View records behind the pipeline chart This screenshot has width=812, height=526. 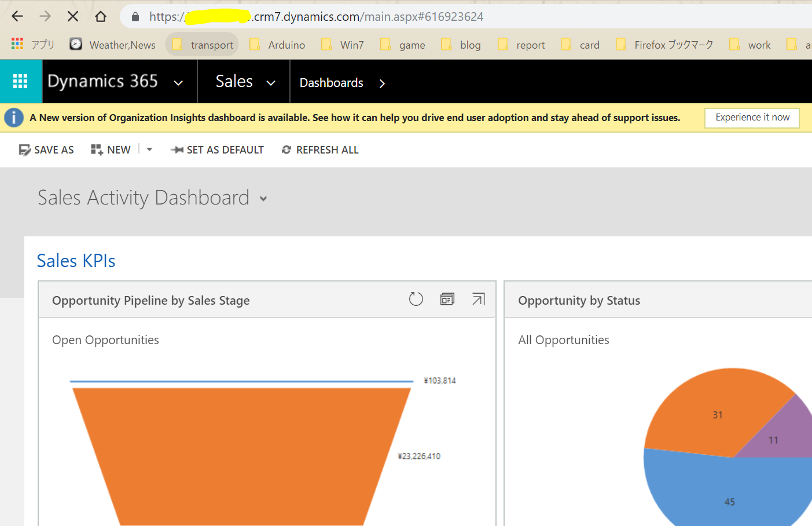[447, 299]
